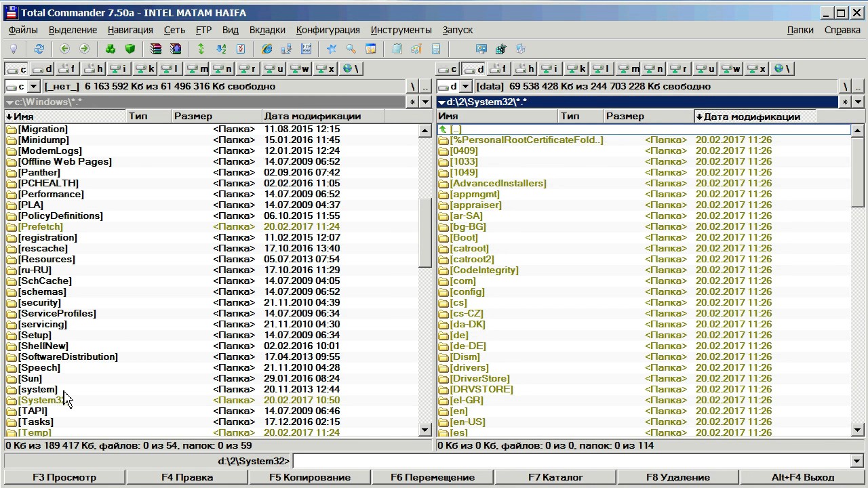868x488 pixels.
Task: Open the Навигация menu
Action: tap(130, 30)
